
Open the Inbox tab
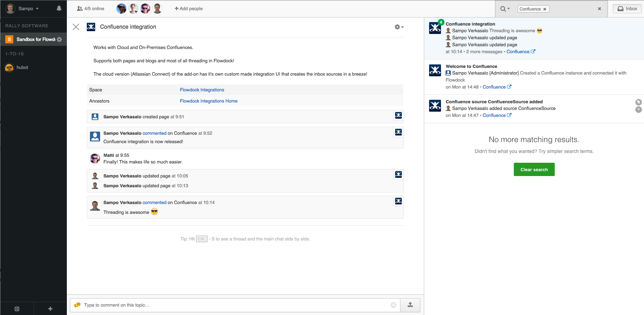click(x=627, y=9)
